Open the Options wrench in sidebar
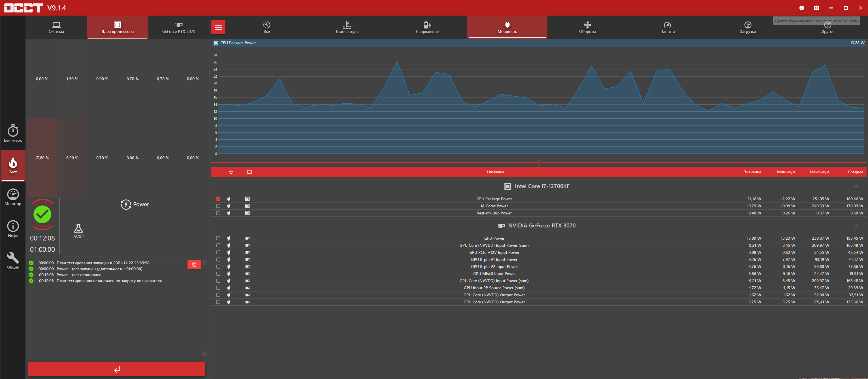 [x=13, y=260]
